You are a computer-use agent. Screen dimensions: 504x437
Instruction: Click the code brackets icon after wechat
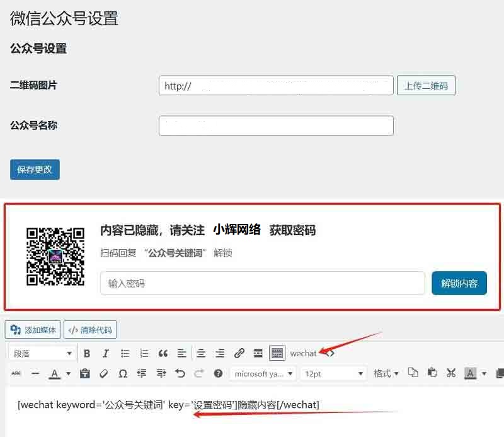[x=330, y=353]
